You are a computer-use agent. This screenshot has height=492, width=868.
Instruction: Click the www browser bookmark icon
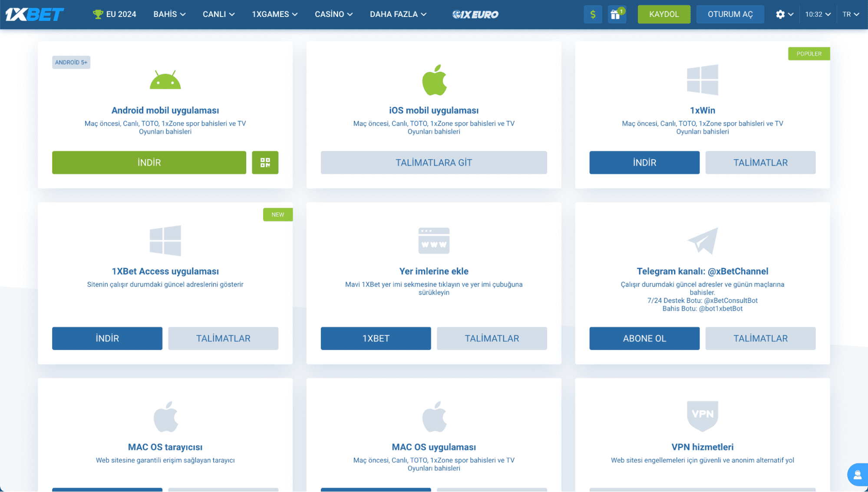(x=434, y=240)
